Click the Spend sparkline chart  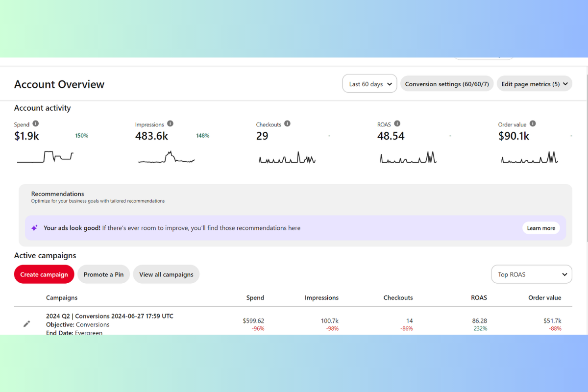45,157
